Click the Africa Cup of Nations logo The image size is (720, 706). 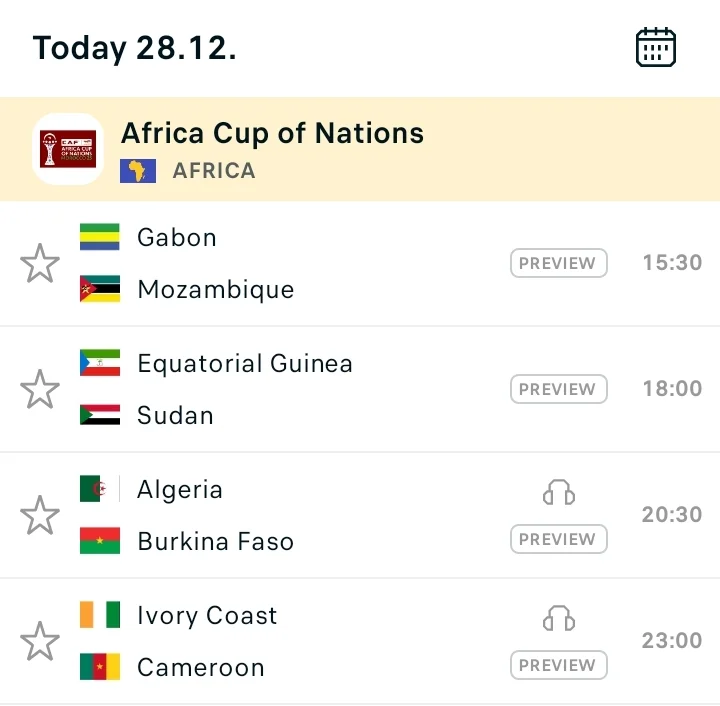tap(68, 149)
